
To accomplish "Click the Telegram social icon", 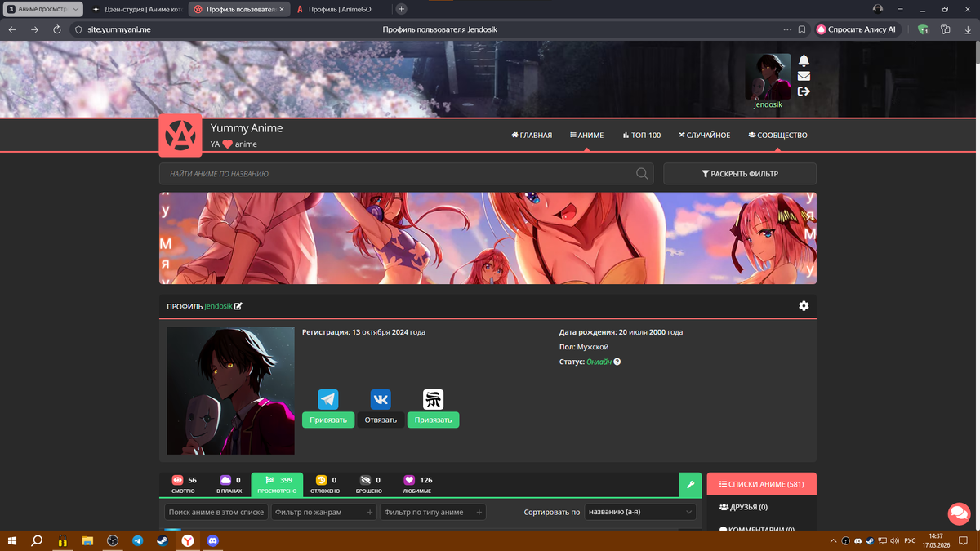I will pos(328,399).
